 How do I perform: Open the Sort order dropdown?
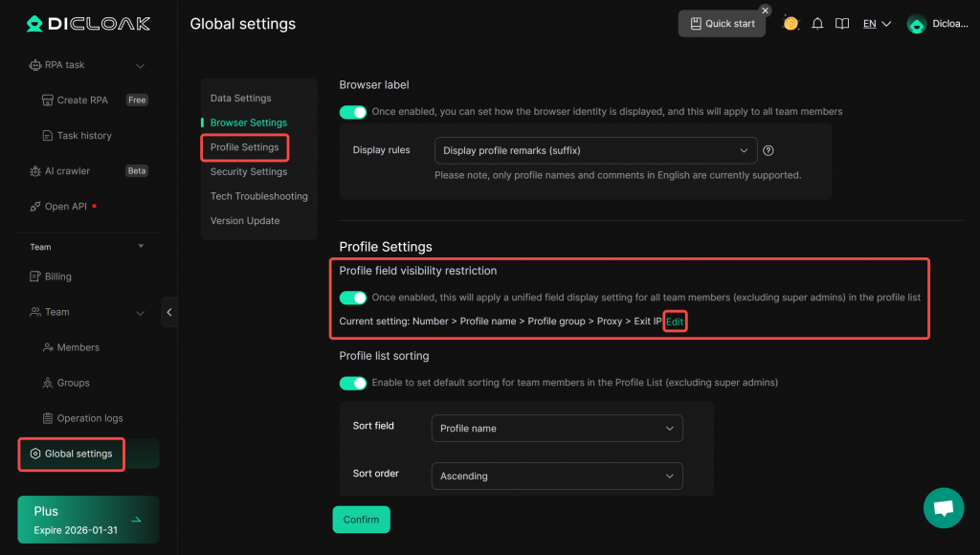pyautogui.click(x=557, y=476)
